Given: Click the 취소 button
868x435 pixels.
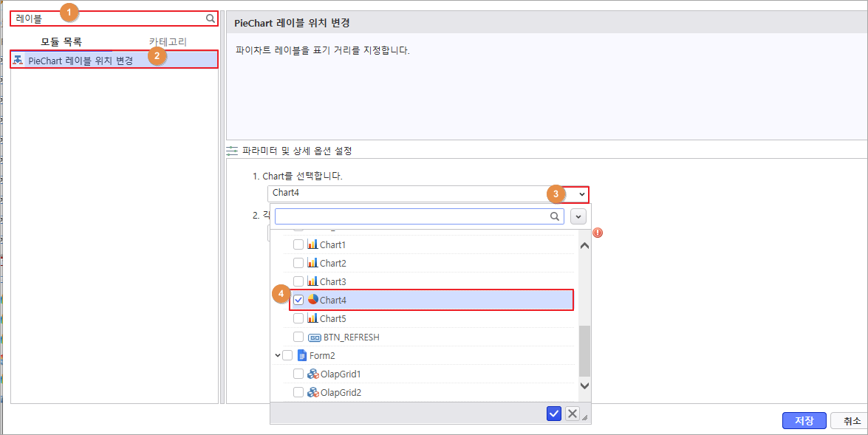Looking at the screenshot, I should point(851,420).
